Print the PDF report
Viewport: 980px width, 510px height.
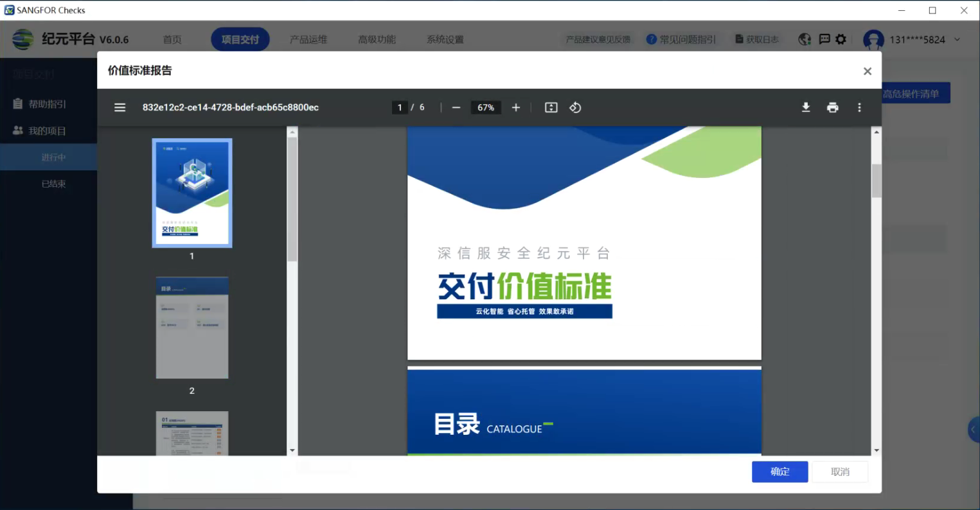[832, 107]
